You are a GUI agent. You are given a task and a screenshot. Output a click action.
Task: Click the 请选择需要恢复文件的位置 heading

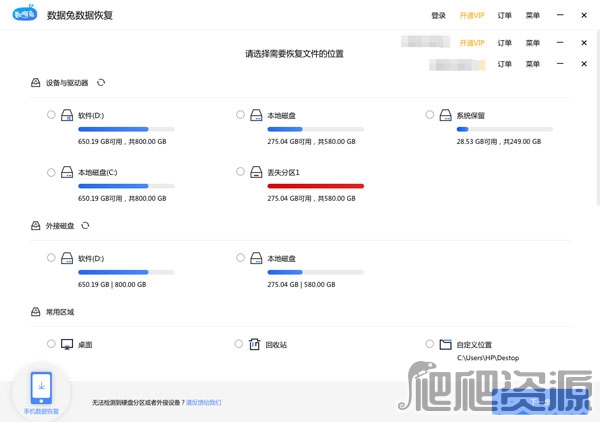294,54
